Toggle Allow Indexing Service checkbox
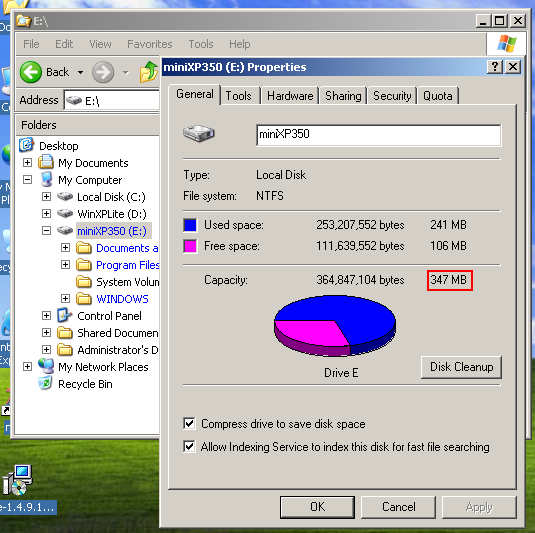The image size is (535, 533). pyautogui.click(x=189, y=446)
